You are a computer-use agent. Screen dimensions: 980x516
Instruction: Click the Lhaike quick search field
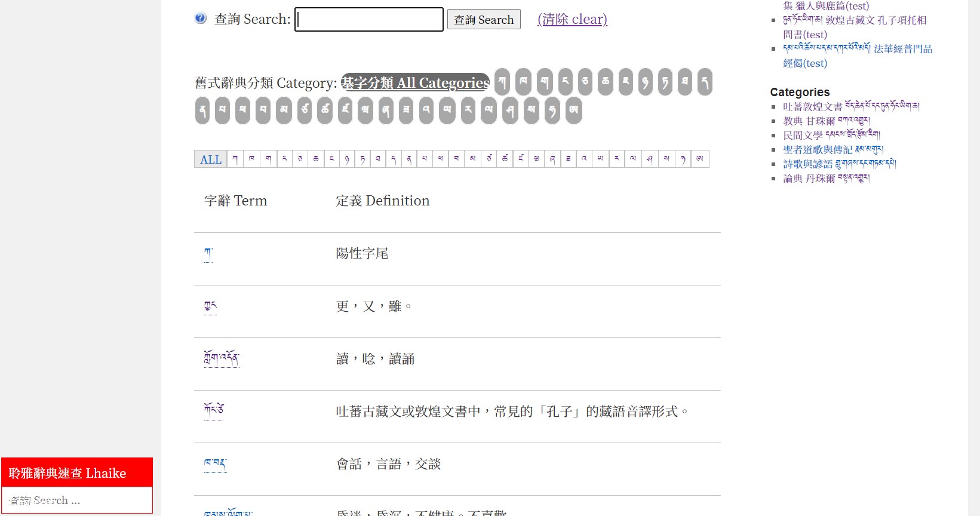tap(77, 500)
